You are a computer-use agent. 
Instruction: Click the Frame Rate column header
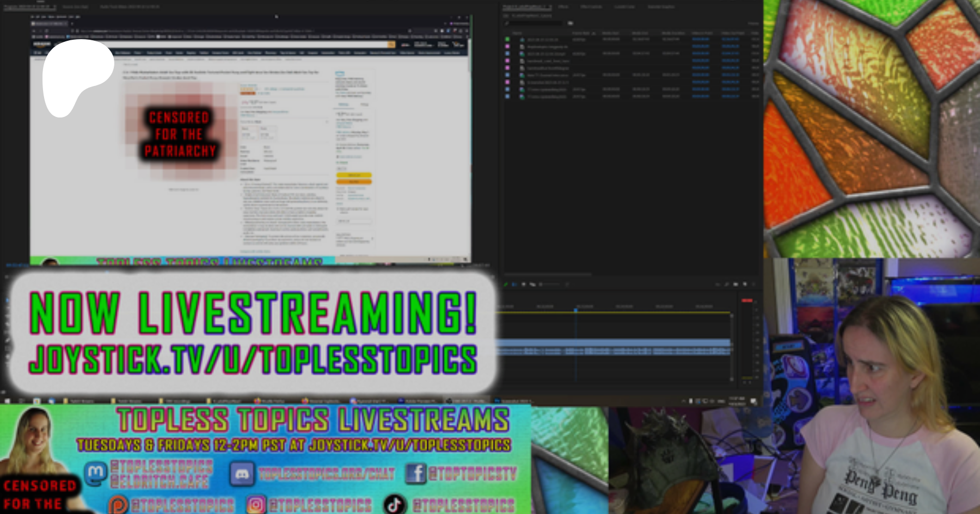(580, 33)
